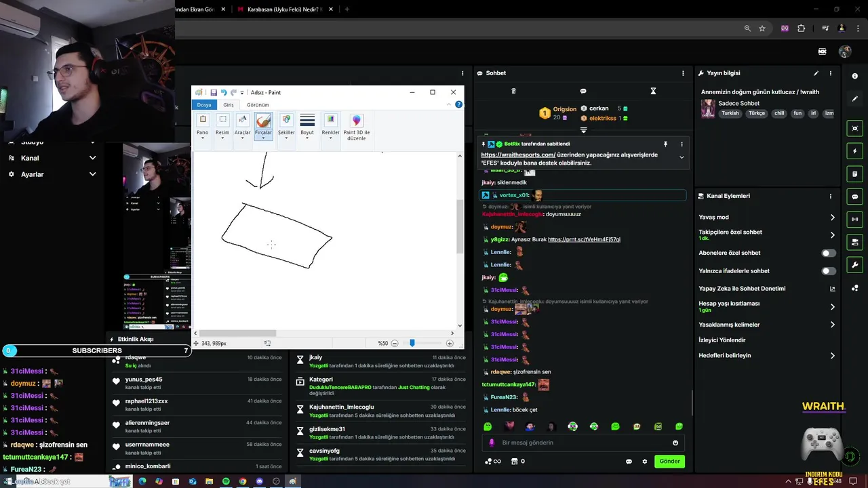Click the lightning bolt icon in right sidebar
Image resolution: width=868 pixels, height=488 pixels.
point(855,151)
